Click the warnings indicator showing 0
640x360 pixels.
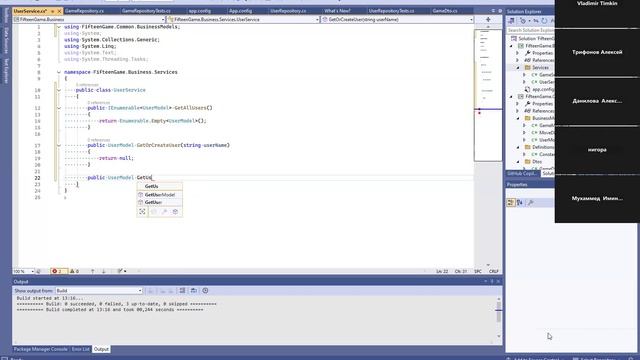[75, 271]
